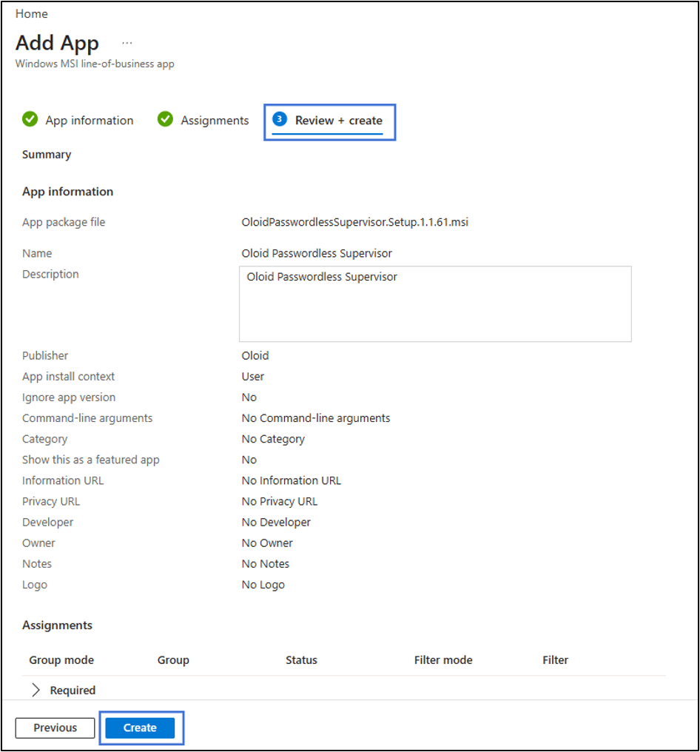Expand the Required assignments row

coord(36,690)
